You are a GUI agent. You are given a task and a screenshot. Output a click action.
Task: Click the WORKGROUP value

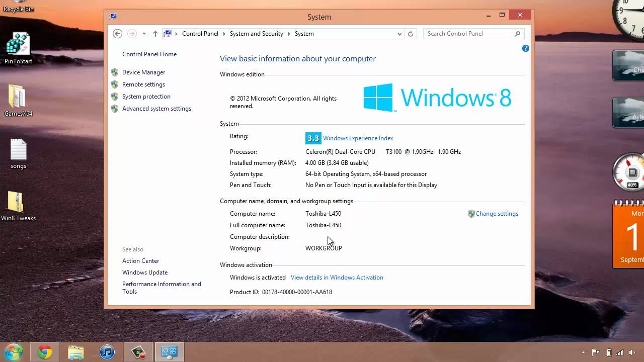click(324, 248)
